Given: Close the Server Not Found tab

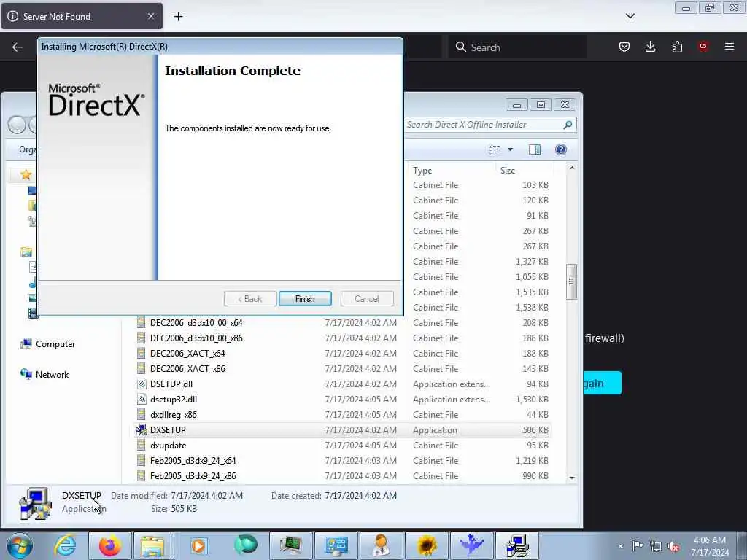Looking at the screenshot, I should coord(151,16).
